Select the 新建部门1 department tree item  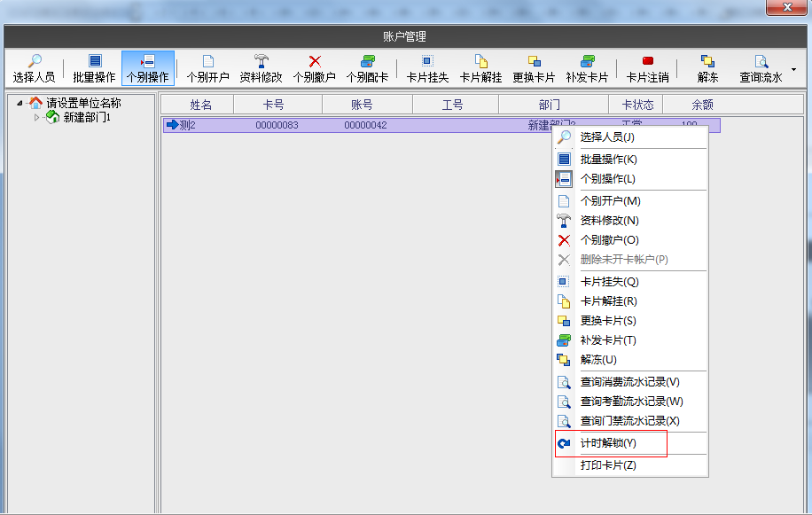87,118
